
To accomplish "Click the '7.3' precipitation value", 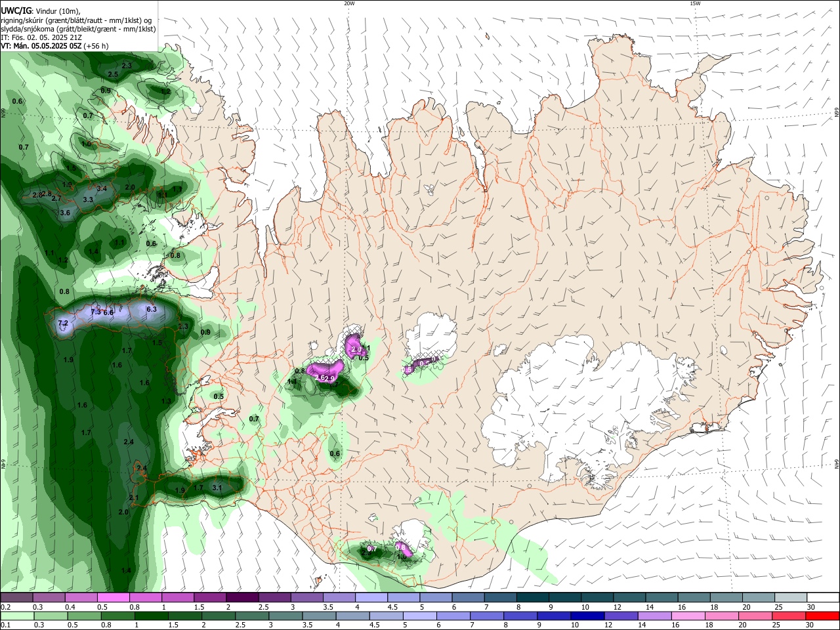I will click(96, 312).
